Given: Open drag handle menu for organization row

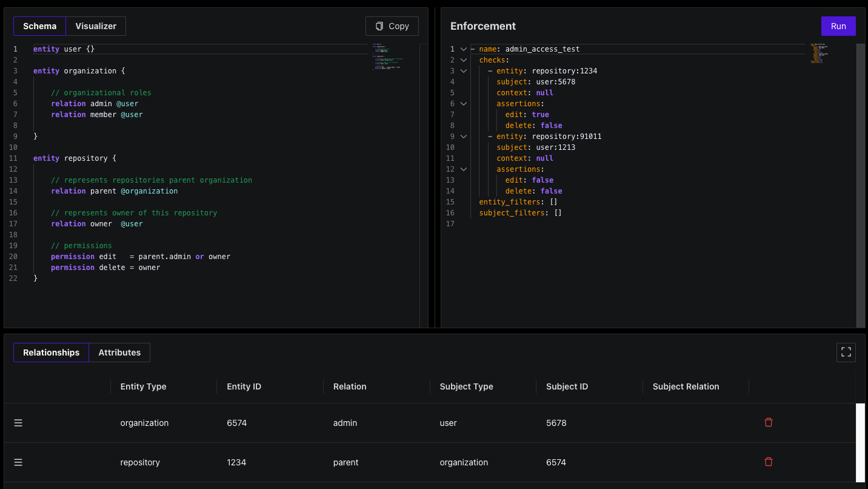Looking at the screenshot, I should click(x=18, y=423).
